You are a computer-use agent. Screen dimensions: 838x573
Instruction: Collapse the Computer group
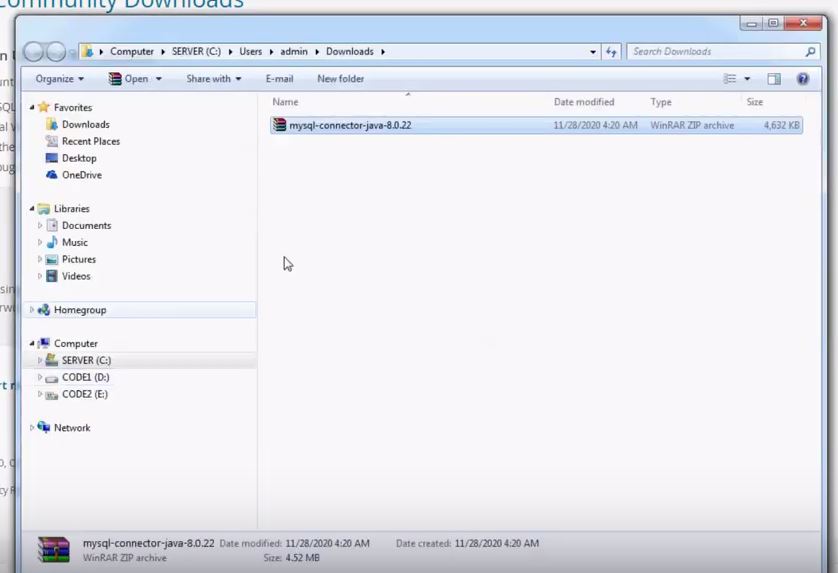pyautogui.click(x=32, y=344)
